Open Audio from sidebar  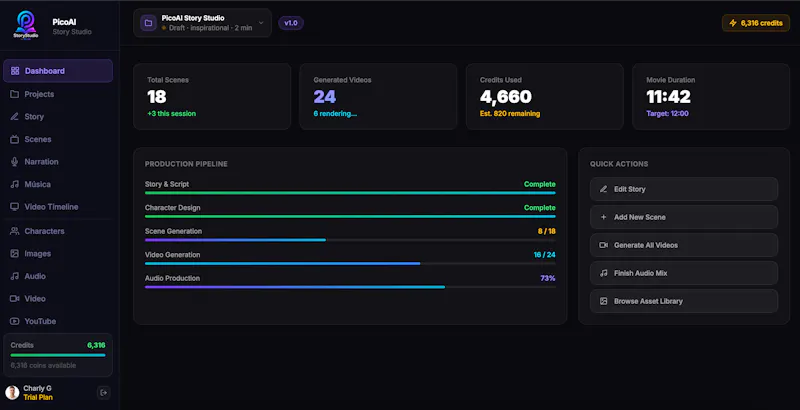pyautogui.click(x=58, y=276)
